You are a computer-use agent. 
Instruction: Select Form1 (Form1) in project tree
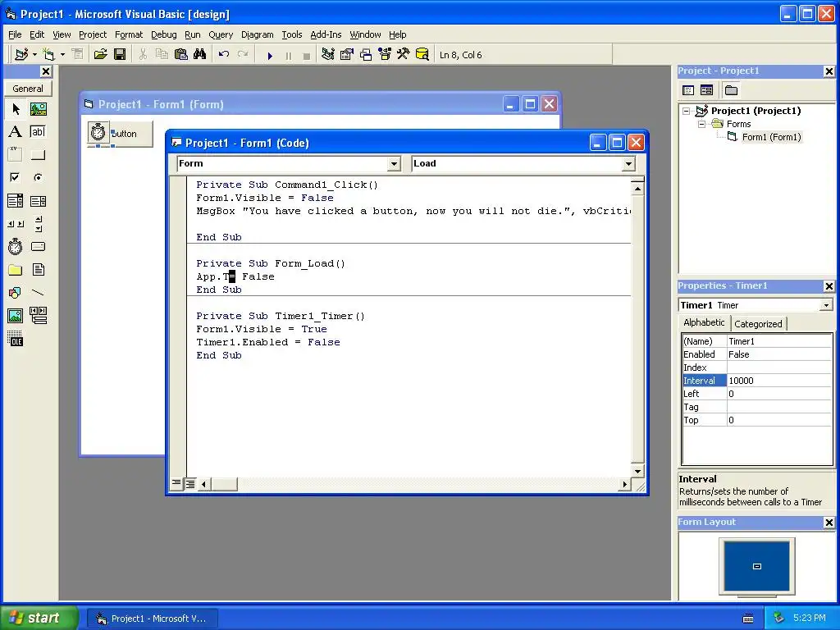[771, 137]
